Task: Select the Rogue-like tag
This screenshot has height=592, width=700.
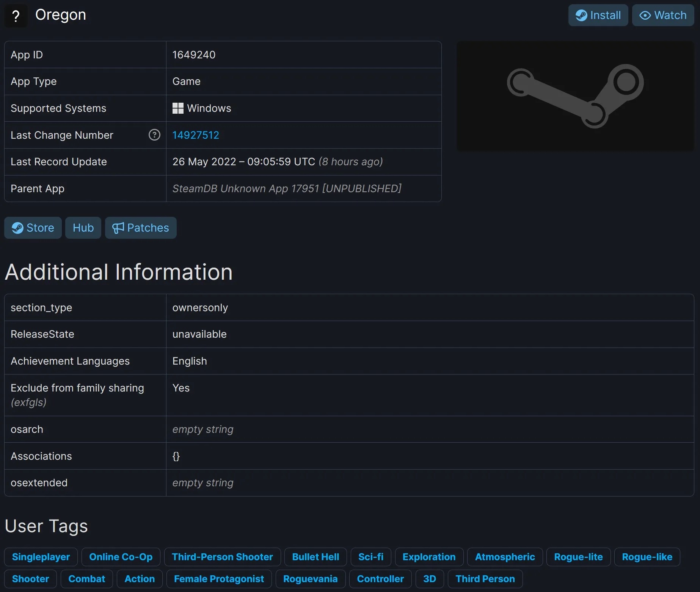Action: (647, 557)
